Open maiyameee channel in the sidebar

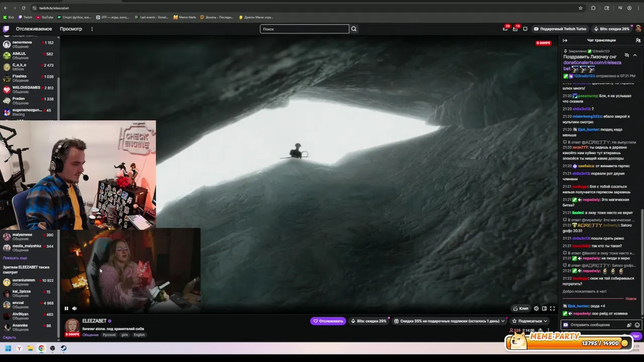pos(29,236)
